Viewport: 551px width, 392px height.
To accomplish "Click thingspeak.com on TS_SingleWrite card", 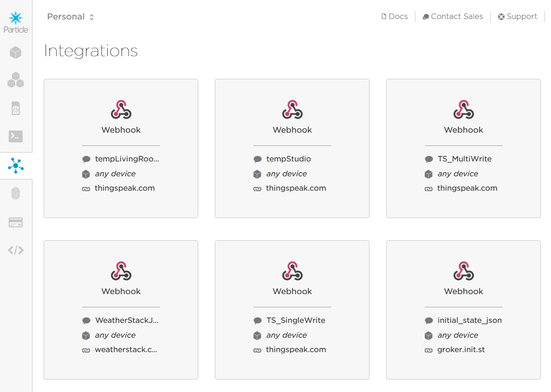I will tap(296, 350).
